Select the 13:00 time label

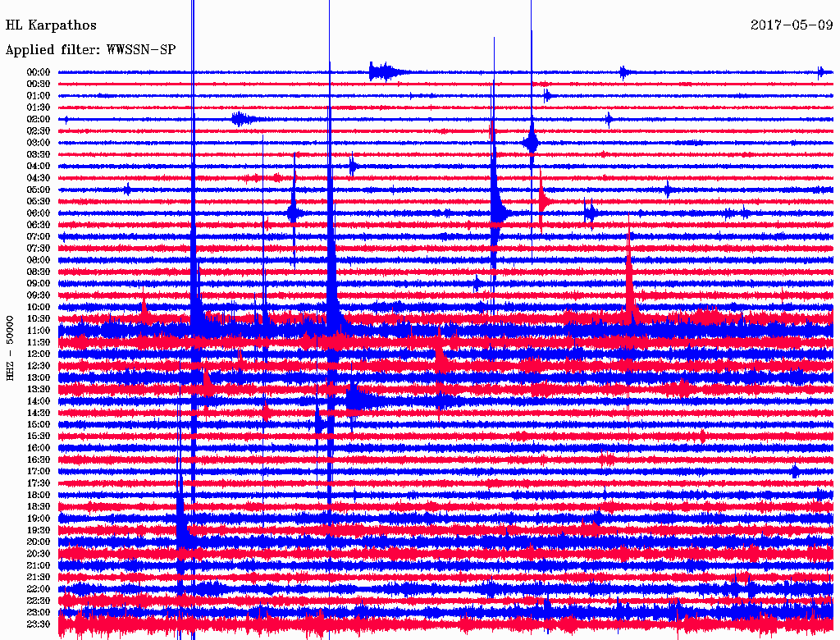coord(39,378)
